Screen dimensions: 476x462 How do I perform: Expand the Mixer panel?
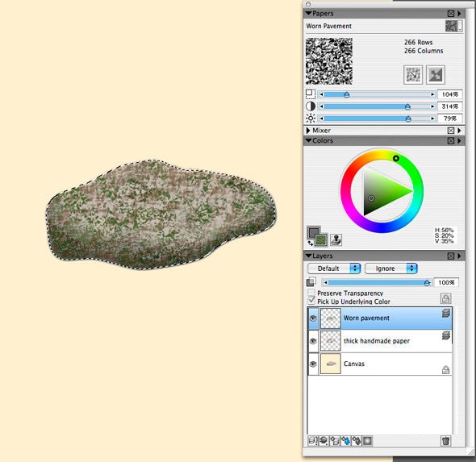308,131
